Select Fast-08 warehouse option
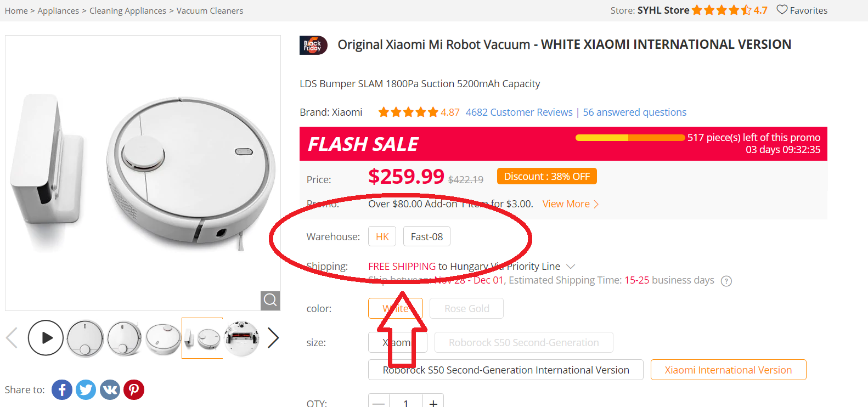Screen dimensions: 868x407 click(x=426, y=237)
